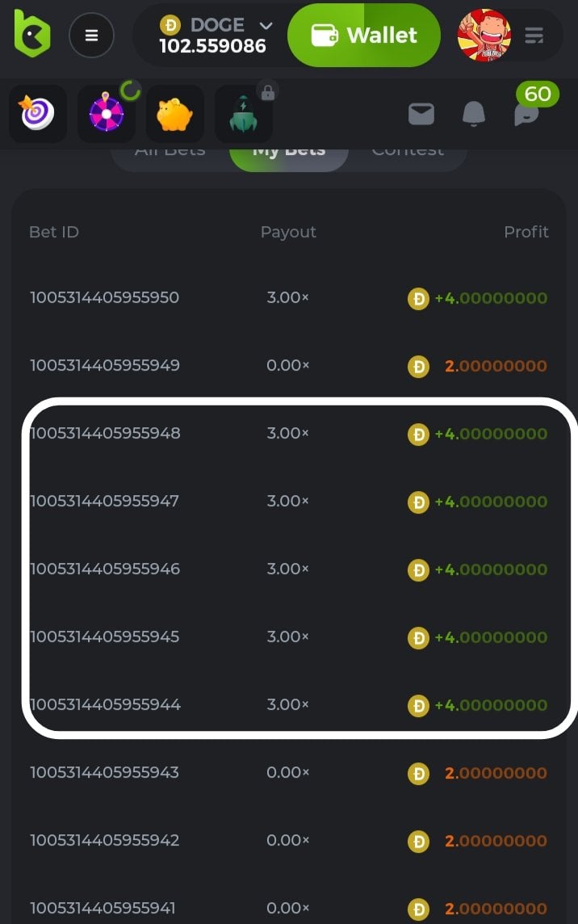Open chat with 60 unread badge
This screenshot has width=578, height=924.
(x=526, y=114)
